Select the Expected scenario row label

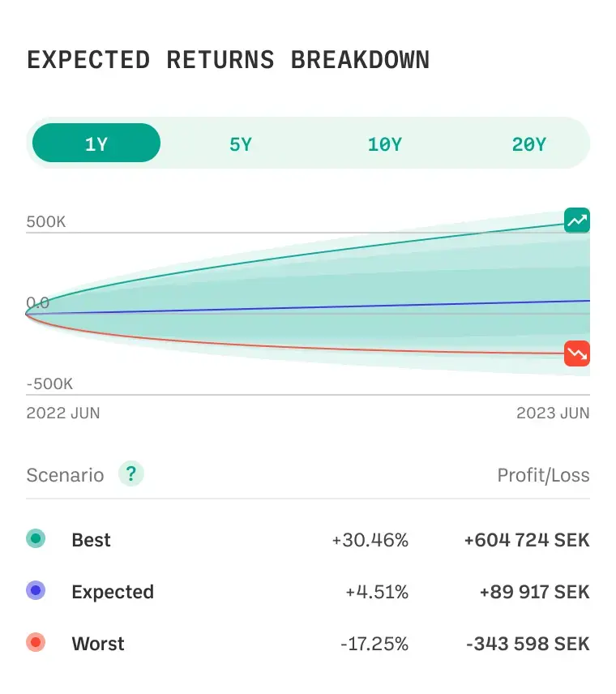[x=113, y=592]
